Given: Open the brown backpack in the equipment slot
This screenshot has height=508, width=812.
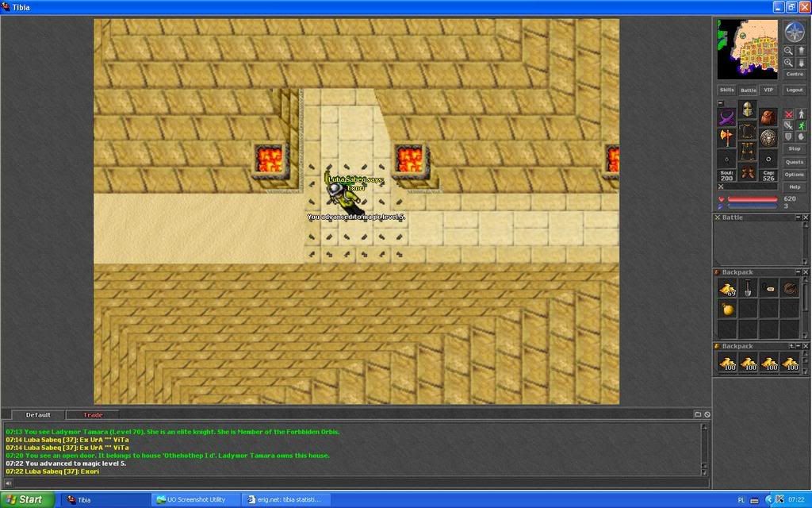Looking at the screenshot, I should coord(768,117).
